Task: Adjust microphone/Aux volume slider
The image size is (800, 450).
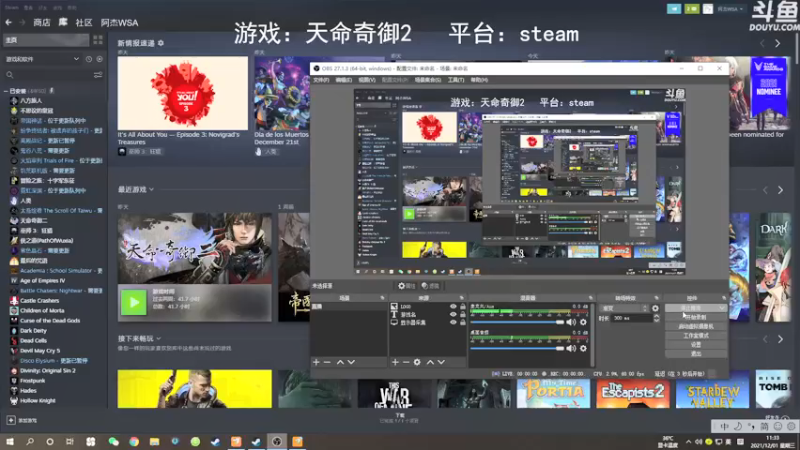Action: coord(517,322)
